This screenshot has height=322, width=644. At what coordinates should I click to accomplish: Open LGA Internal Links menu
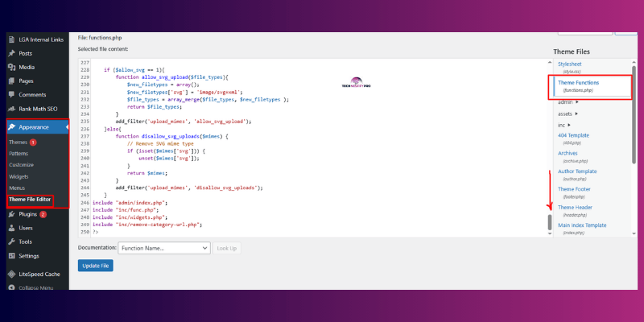41,39
